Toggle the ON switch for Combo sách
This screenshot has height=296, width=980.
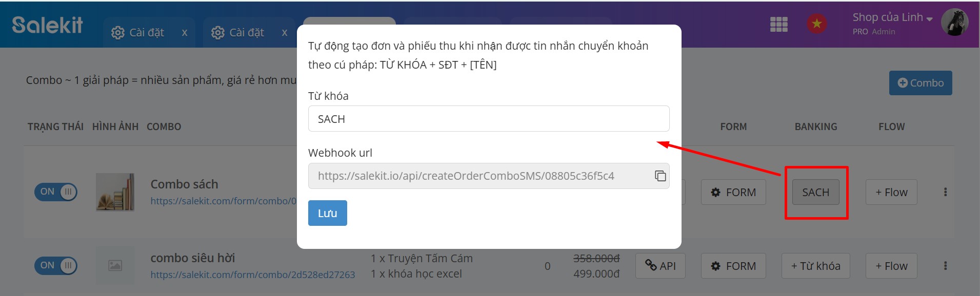pyautogui.click(x=56, y=192)
